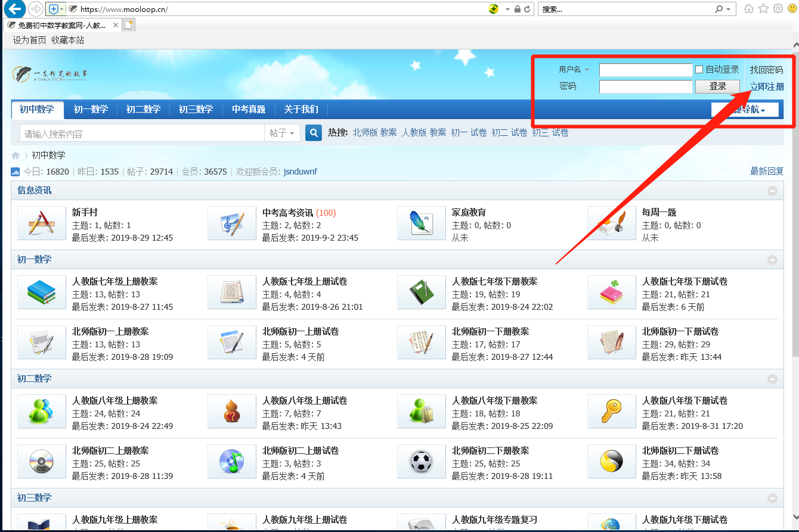The image size is (799, 532).
Task: Open 人教版八年级上册试卷 gourd icon
Action: 232,412
